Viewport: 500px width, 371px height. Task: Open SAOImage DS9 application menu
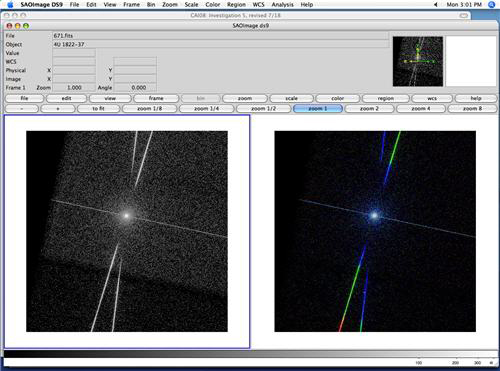41,5
